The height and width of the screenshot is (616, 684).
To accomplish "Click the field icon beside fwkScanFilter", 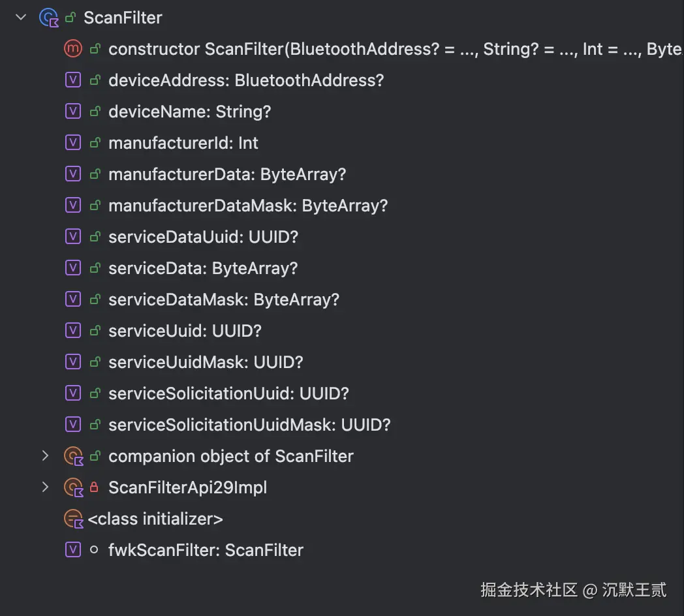I will [x=73, y=549].
